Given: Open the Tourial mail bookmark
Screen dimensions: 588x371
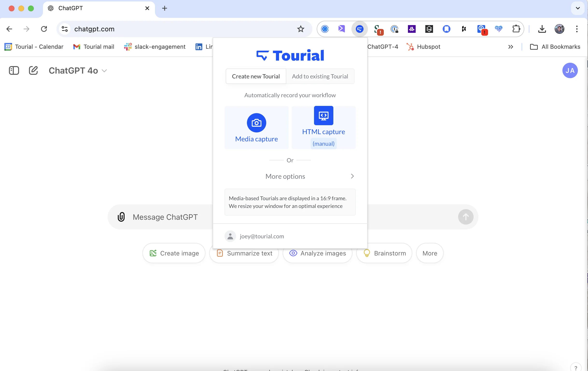Looking at the screenshot, I should (93, 47).
